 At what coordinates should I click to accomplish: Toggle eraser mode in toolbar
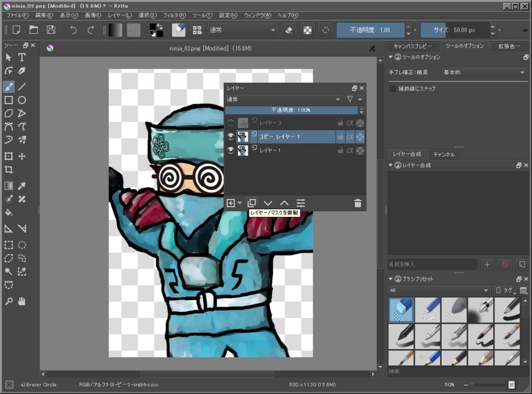coord(289,30)
